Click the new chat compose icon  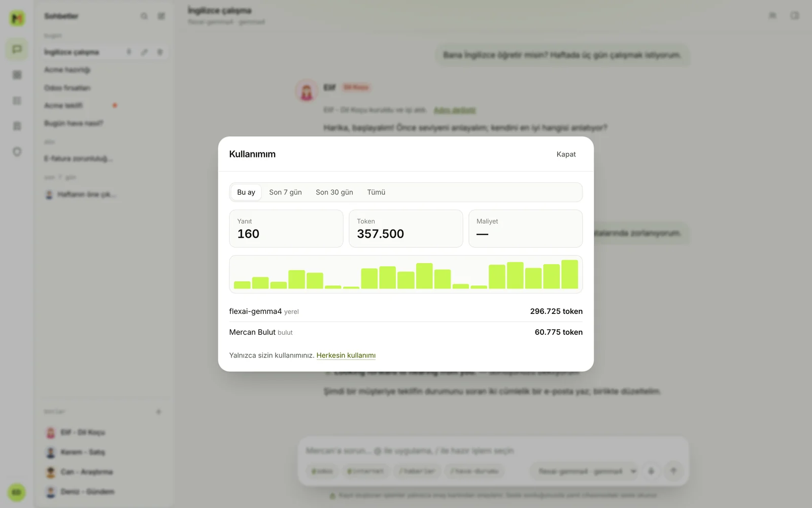(x=161, y=16)
